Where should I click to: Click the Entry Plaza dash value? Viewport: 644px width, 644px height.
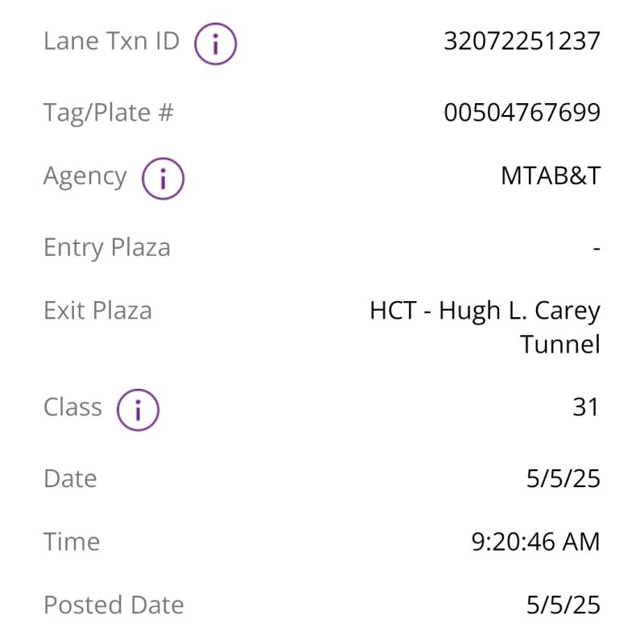[x=597, y=249]
